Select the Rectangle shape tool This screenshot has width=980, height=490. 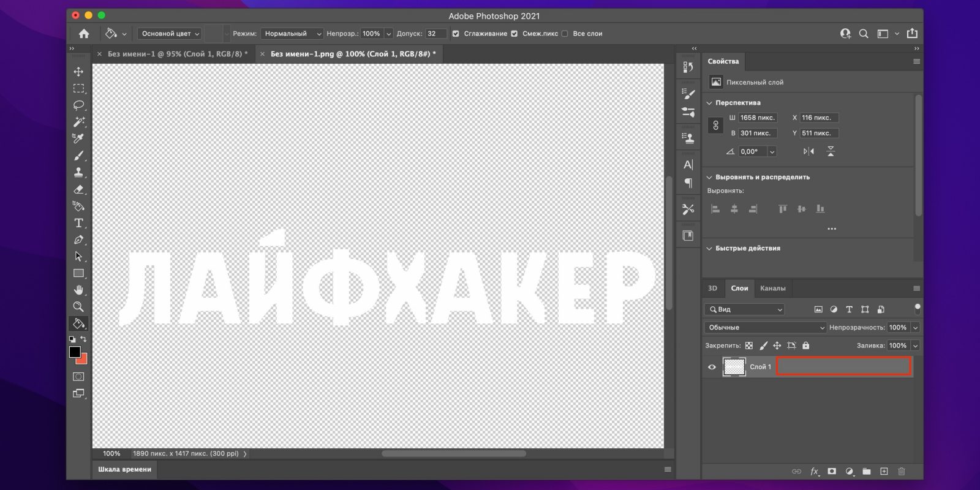(78, 273)
